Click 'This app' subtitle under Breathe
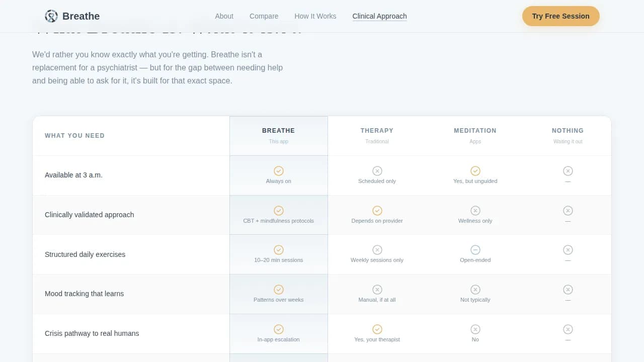The height and width of the screenshot is (362, 644). pos(279,142)
